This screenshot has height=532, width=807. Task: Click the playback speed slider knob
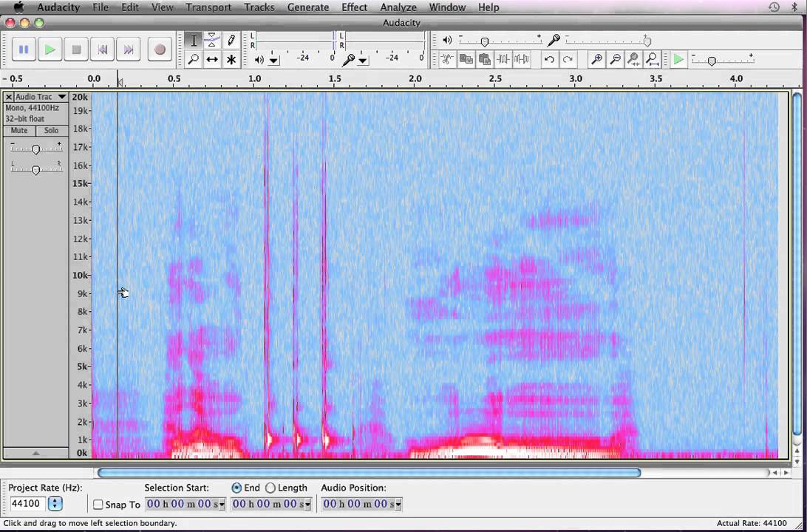[x=712, y=61]
